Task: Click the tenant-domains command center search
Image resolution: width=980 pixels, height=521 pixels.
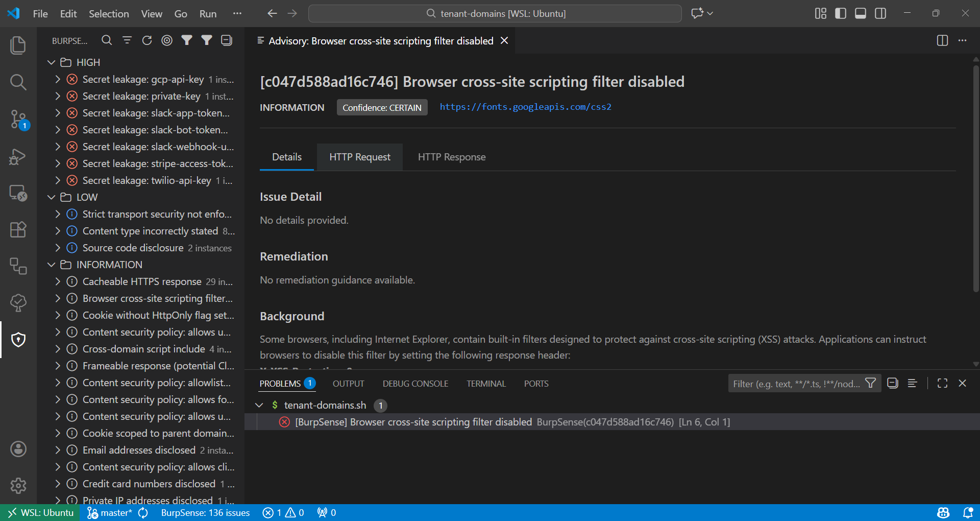Action: click(495, 13)
